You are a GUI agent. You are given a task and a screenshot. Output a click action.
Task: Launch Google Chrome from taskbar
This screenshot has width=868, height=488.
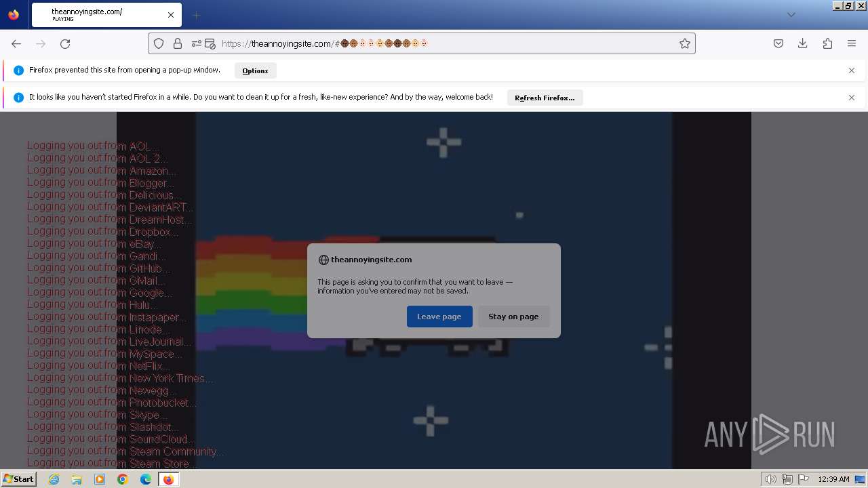(123, 479)
